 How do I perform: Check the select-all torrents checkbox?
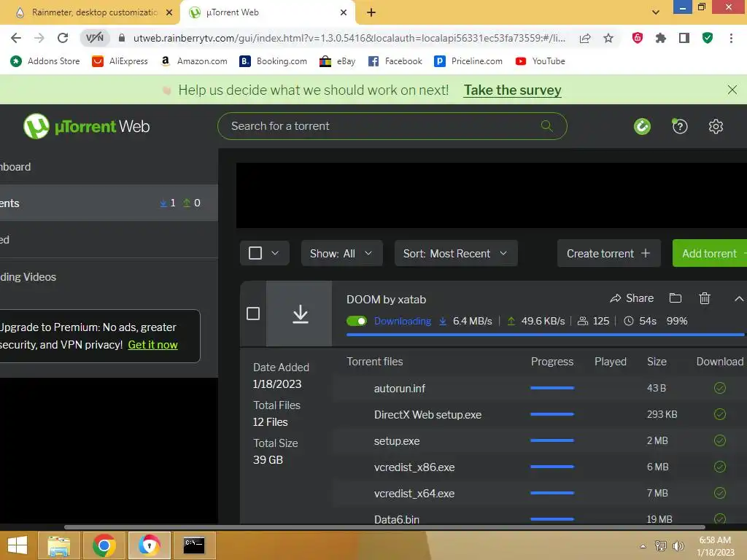pos(255,253)
